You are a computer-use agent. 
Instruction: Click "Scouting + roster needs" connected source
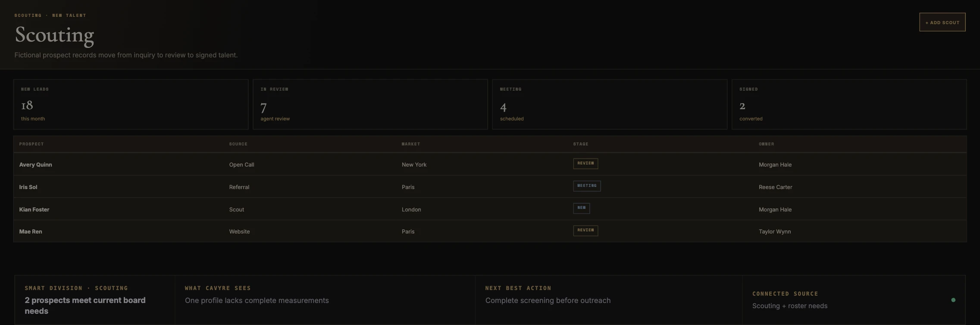[x=790, y=306]
